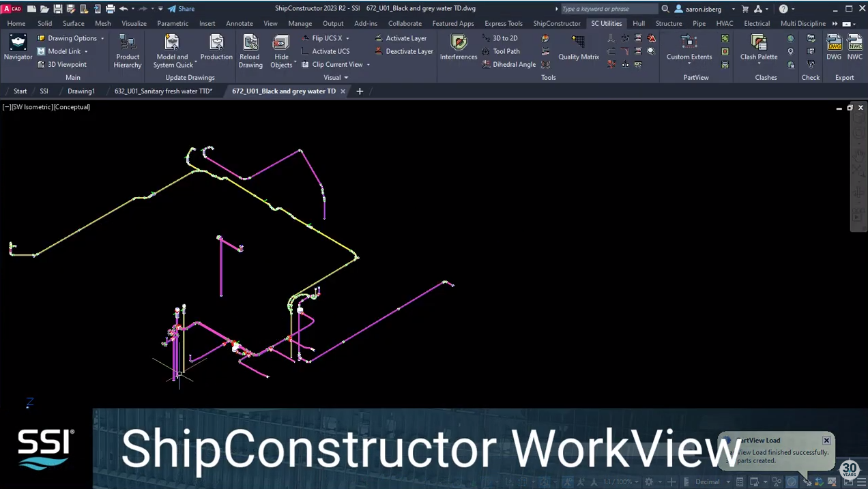Click Model and System Quick update
The height and width of the screenshot is (489, 868).
pyautogui.click(x=173, y=51)
